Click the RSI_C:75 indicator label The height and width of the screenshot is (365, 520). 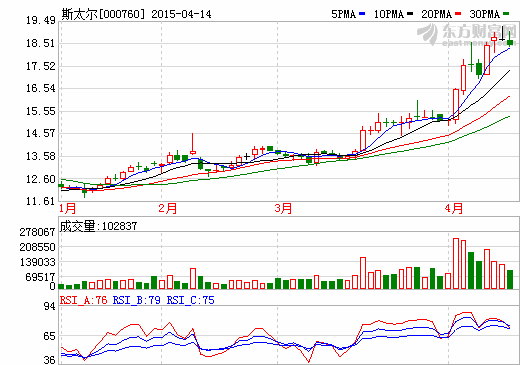point(190,300)
